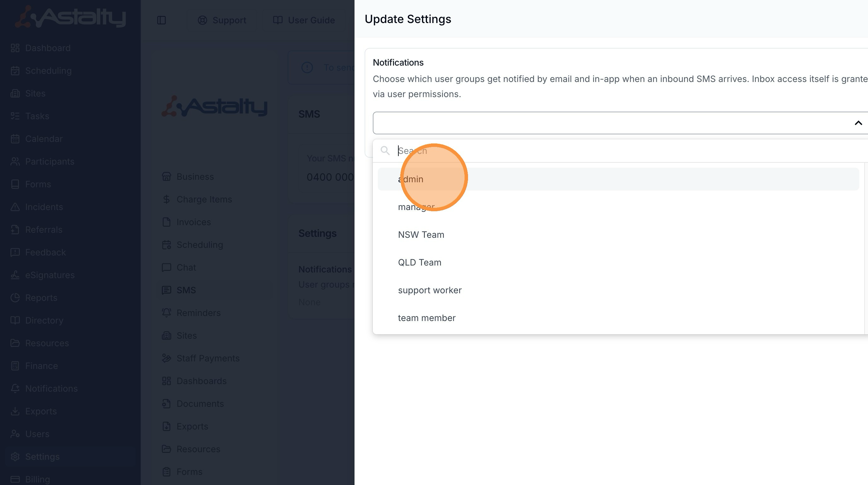This screenshot has height=485, width=868.
Task: Click the Resources folder icon in main sidebar
Action: tap(15, 343)
